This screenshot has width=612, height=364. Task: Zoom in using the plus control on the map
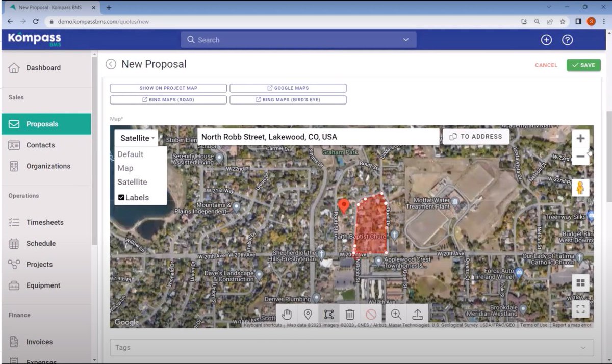tap(581, 138)
